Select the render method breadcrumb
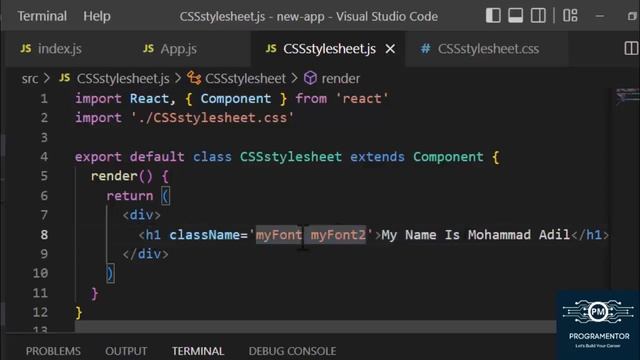This screenshot has width=640, height=360. pos(341,78)
